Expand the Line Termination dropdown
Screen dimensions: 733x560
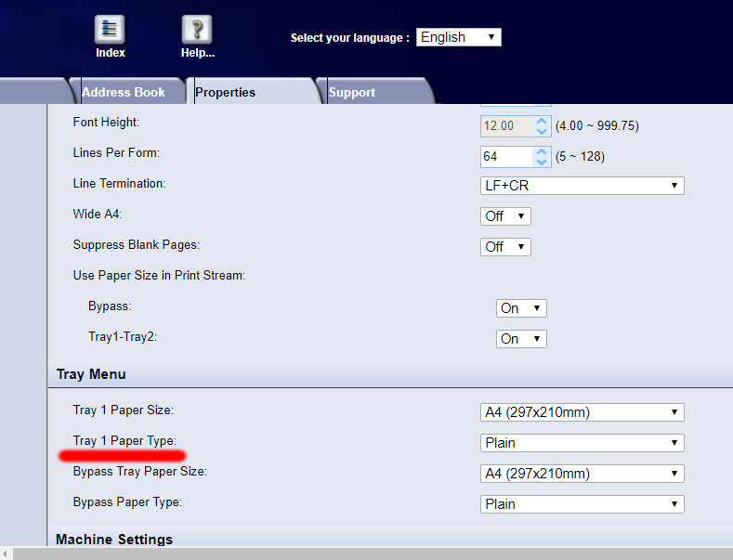582,186
